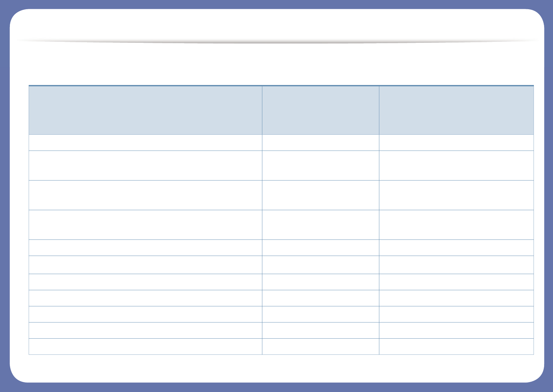Select seventh body row's last column cell
553x392 pixels.
[456, 282]
